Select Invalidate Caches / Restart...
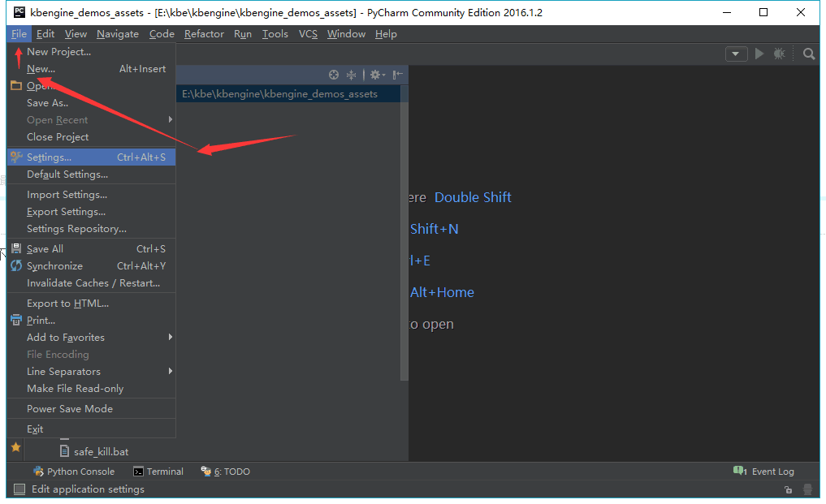This screenshot has width=826, height=504. click(x=91, y=282)
